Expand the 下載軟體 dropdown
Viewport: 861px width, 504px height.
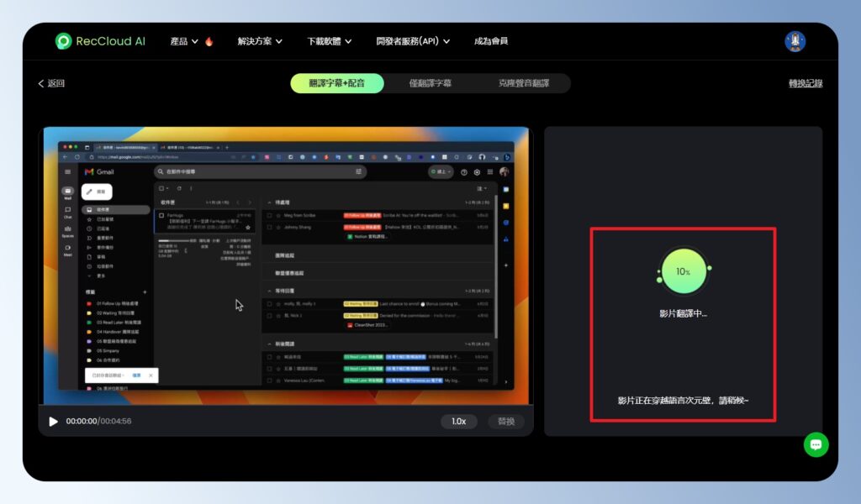pyautogui.click(x=325, y=39)
